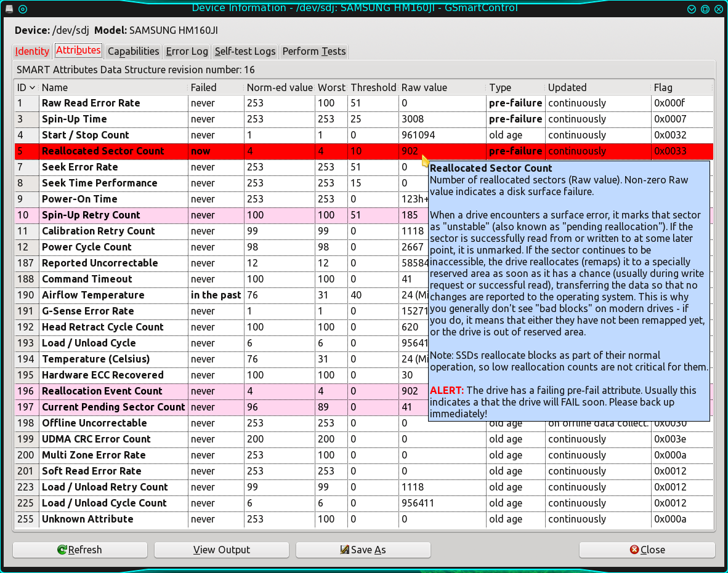Select the Soft Read Error Rate row

point(364,471)
